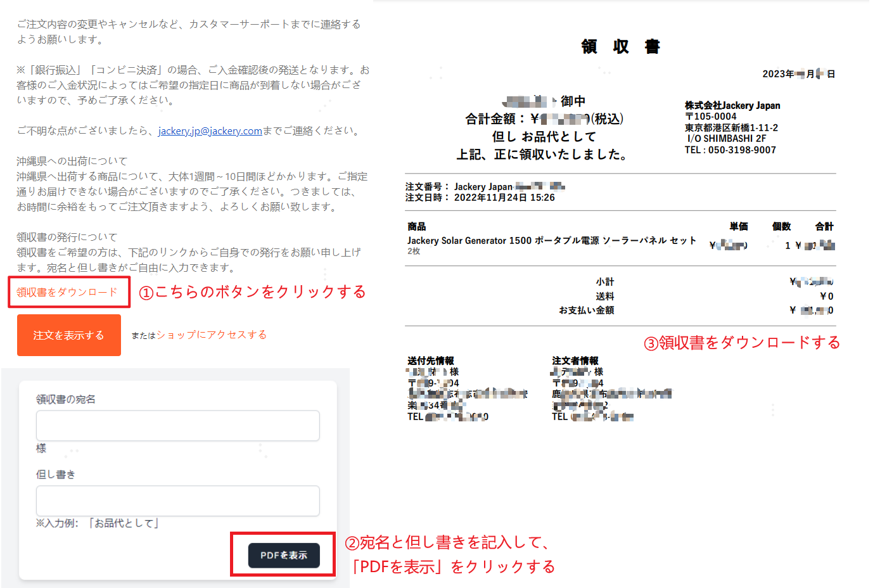Image resolution: width=887 pixels, height=588 pixels.
Task: Select the 領収書 heading on the receipt
Action: [621, 47]
